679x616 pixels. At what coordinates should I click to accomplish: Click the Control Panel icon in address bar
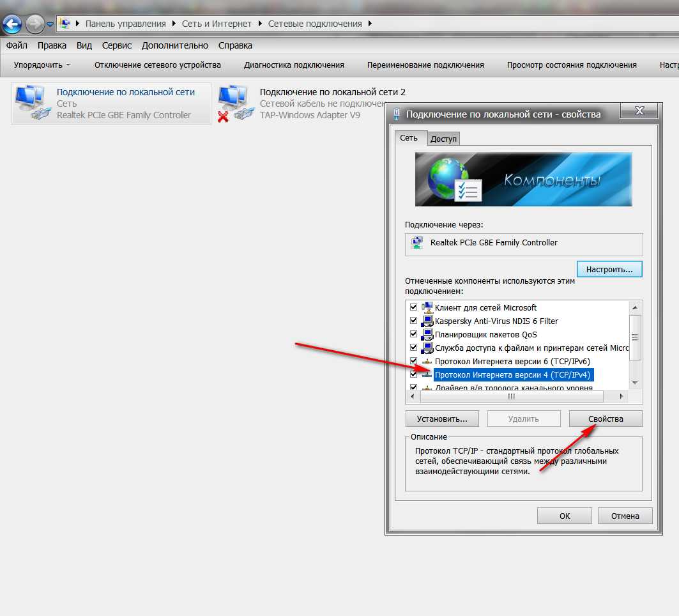click(65, 24)
